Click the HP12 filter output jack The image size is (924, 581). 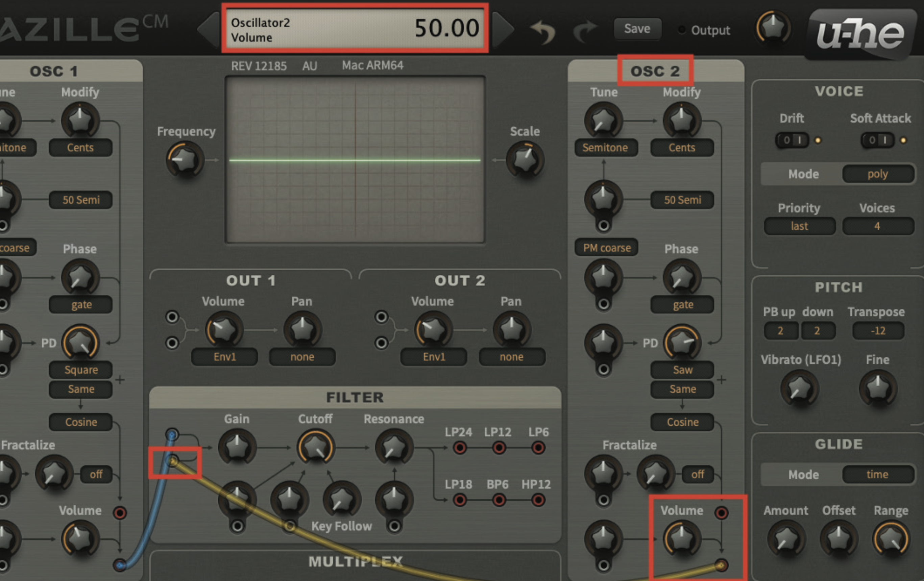538,500
